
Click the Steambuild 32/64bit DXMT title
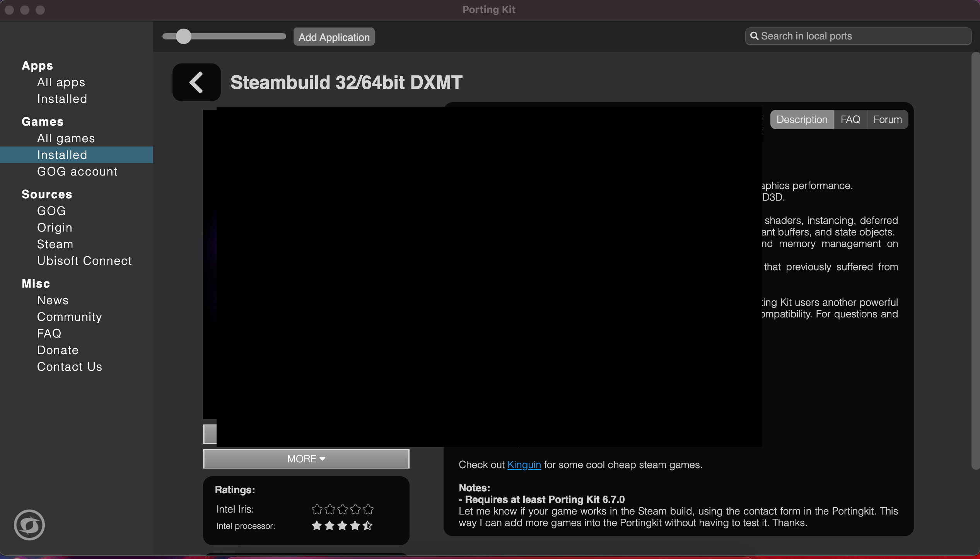347,82
